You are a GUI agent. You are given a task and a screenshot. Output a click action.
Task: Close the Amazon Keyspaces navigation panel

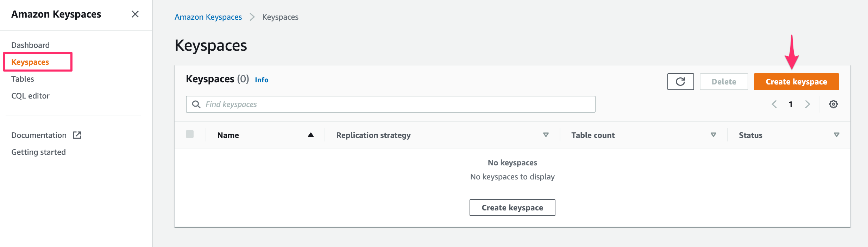136,14
